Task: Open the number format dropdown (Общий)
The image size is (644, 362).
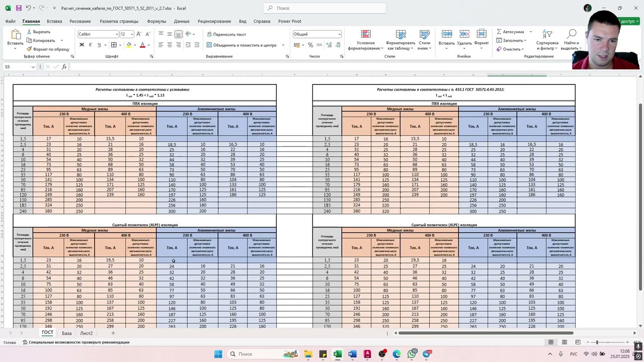Action: [339, 34]
